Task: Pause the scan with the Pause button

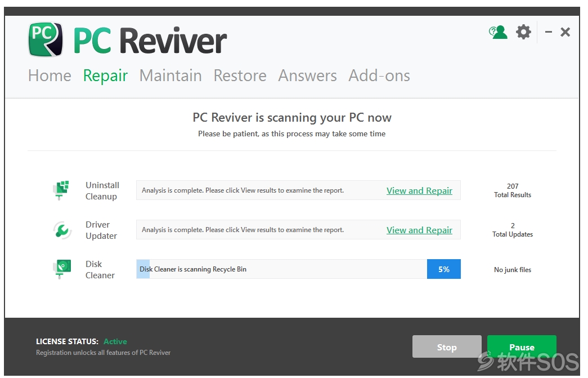Action: click(522, 346)
